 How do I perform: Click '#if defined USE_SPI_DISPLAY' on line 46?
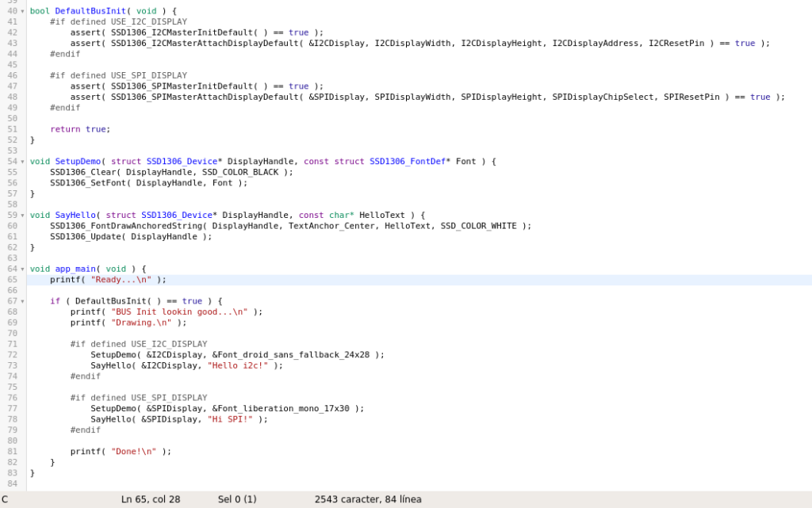point(119,75)
